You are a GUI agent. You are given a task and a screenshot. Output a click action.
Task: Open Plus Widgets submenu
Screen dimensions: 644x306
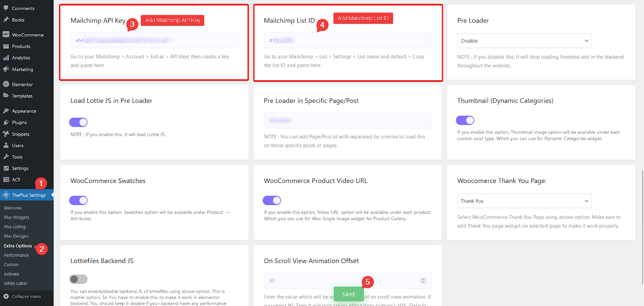click(17, 217)
